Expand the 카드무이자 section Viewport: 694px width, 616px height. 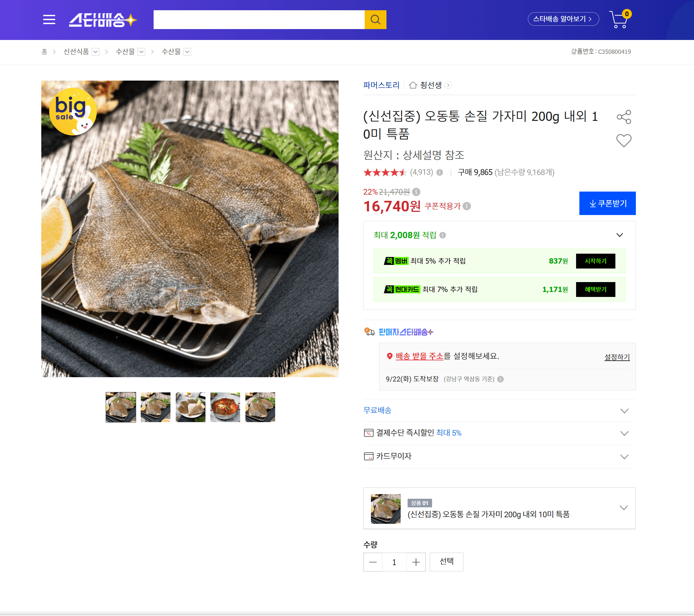pos(624,456)
